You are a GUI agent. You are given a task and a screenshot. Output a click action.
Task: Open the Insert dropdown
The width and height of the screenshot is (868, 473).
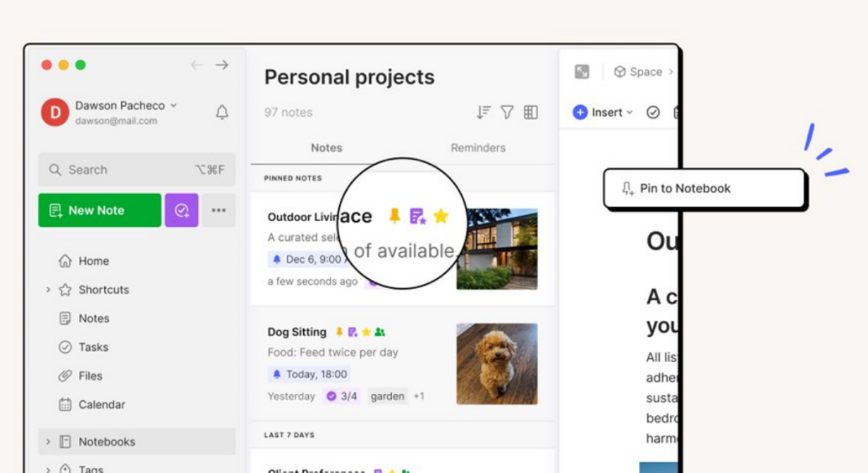603,113
